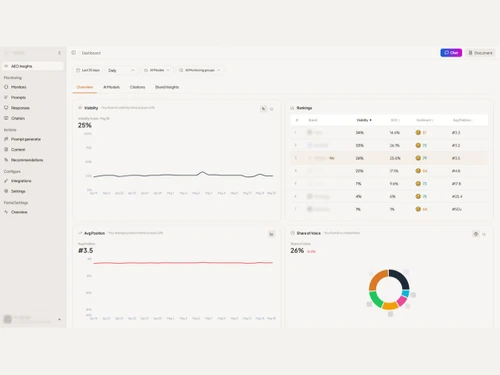The width and height of the screenshot is (500, 375).
Task: Go to Responses in the sidebar
Action: click(20, 108)
